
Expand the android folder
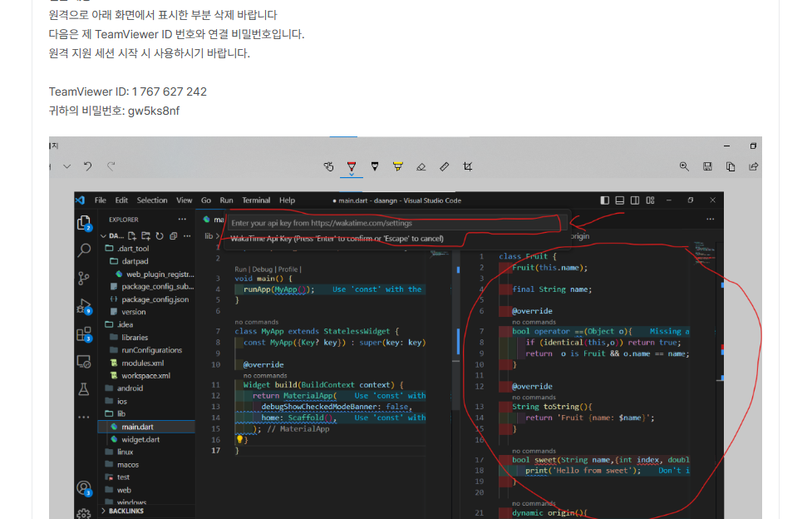pos(130,388)
